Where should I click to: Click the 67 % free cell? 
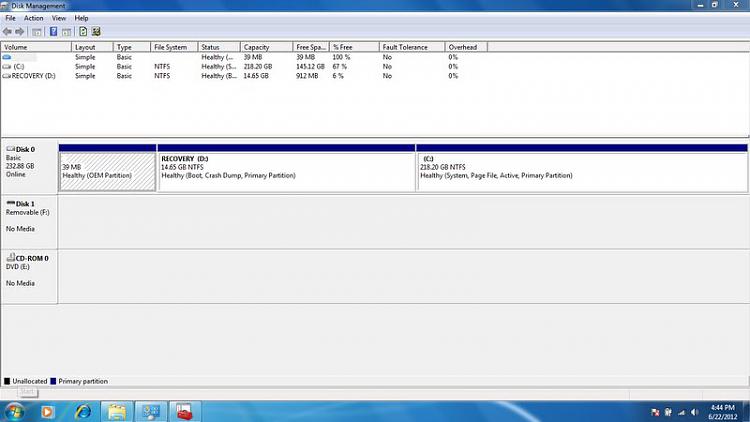[340, 67]
